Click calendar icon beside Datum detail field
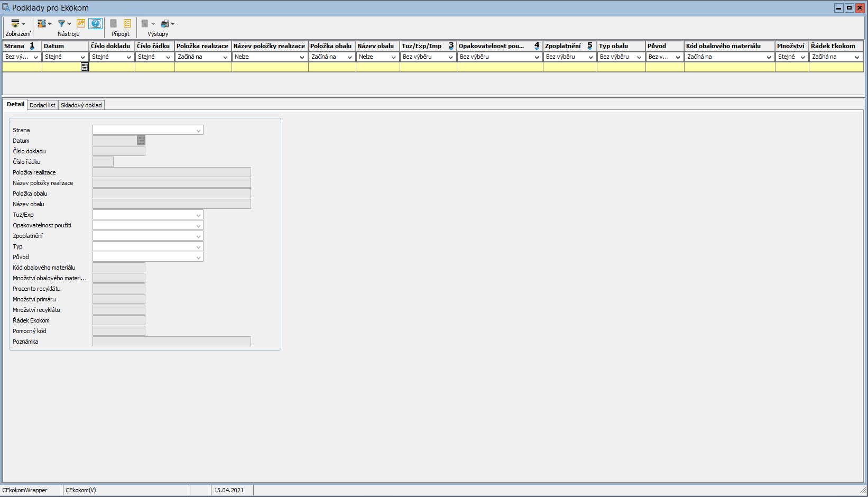Viewport: 868px width, 497px height. pos(141,141)
